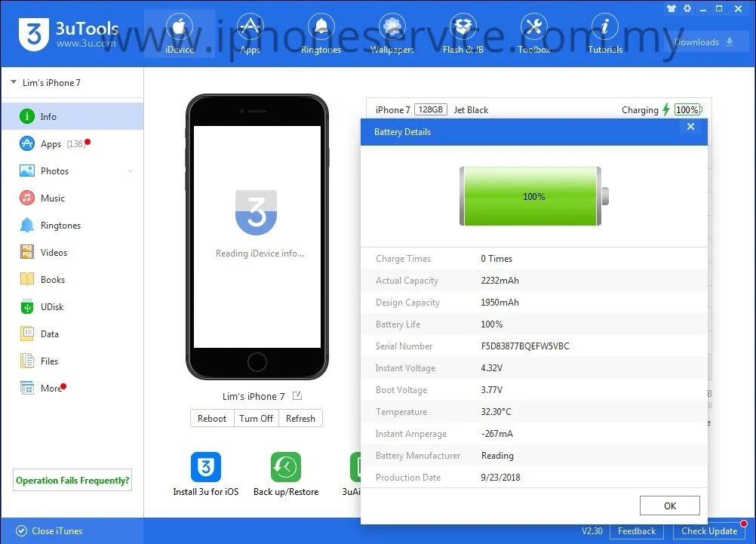This screenshot has width=756, height=544.
Task: Click the Temperature value 32.30°C
Action: click(x=496, y=411)
